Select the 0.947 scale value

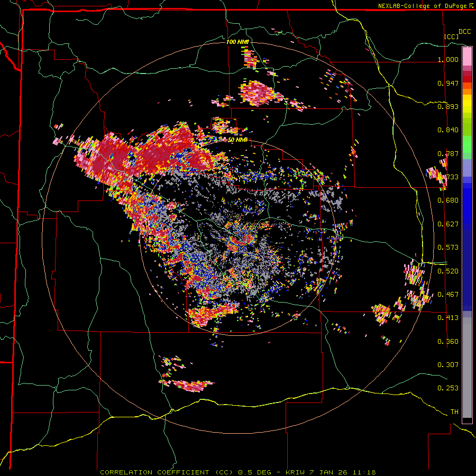448,83
